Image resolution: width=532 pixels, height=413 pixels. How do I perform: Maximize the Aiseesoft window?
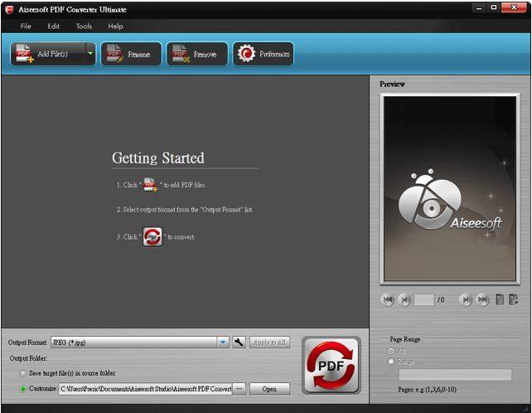(x=494, y=7)
